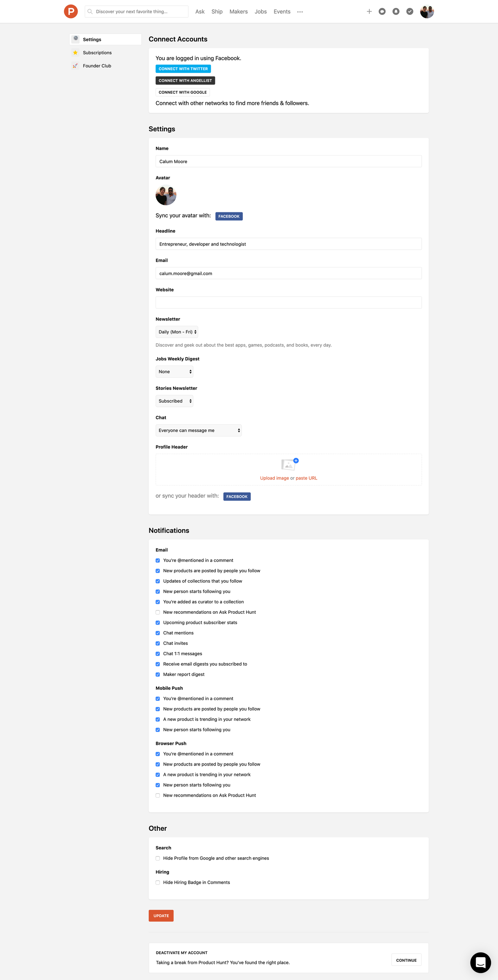Open the notifications bell icon
Image resolution: width=498 pixels, height=980 pixels.
[396, 12]
